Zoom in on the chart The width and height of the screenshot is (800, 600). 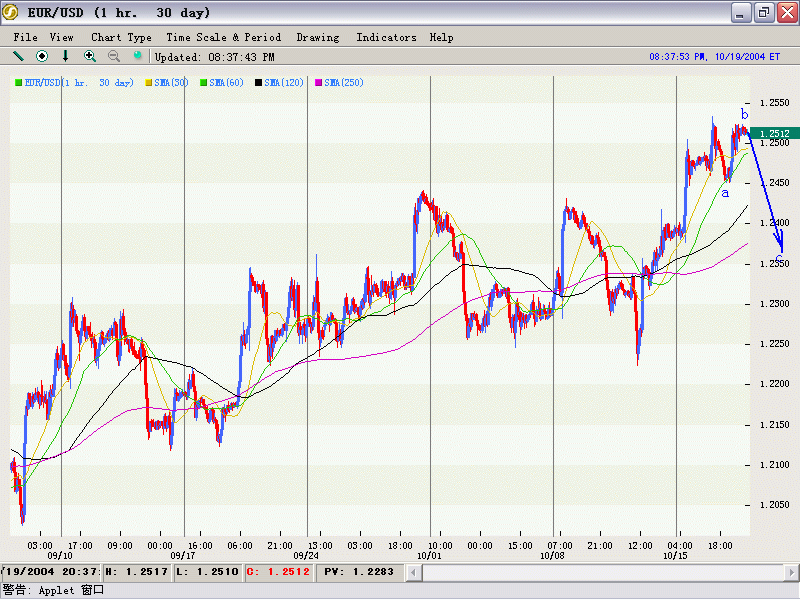(90, 56)
